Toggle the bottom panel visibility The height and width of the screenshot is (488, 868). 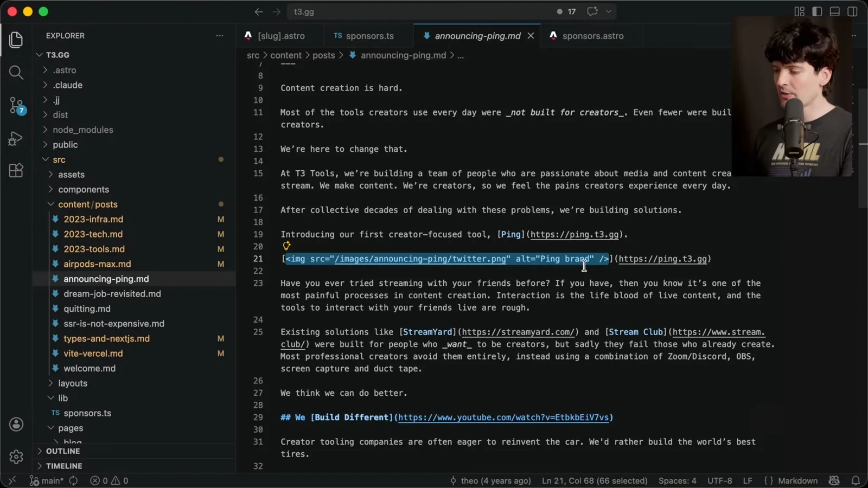[x=835, y=11]
